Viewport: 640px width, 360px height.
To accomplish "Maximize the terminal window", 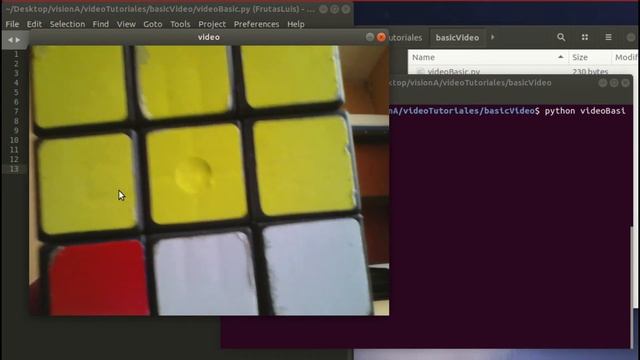I will pyautogui.click(x=614, y=83).
